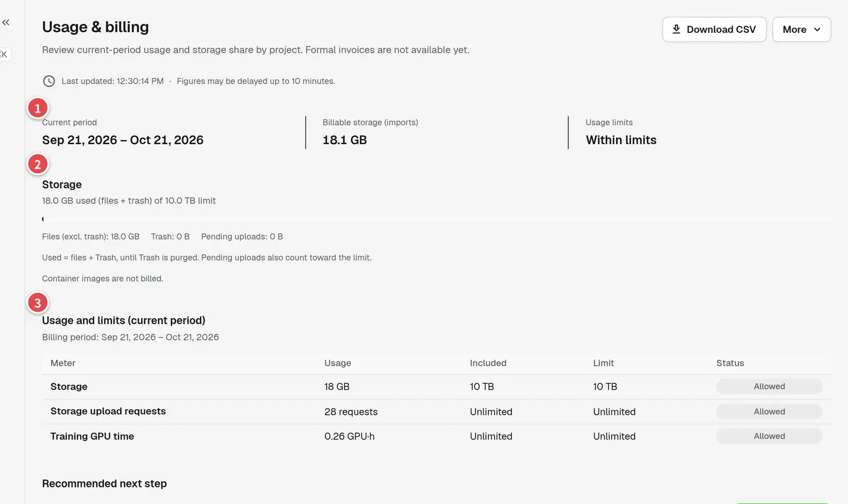Image resolution: width=848 pixels, height=504 pixels.
Task: Click Allowed status for Training GPU time
Action: click(x=769, y=436)
